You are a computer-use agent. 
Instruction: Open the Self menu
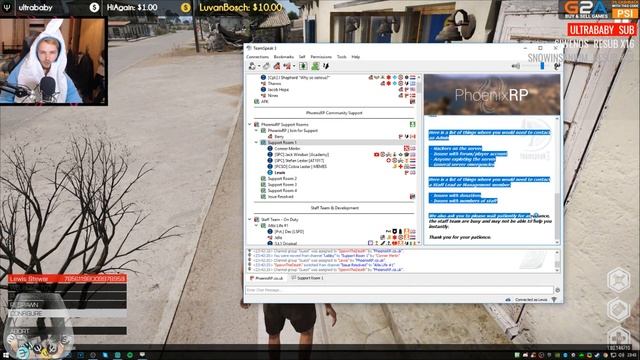pyautogui.click(x=302, y=57)
